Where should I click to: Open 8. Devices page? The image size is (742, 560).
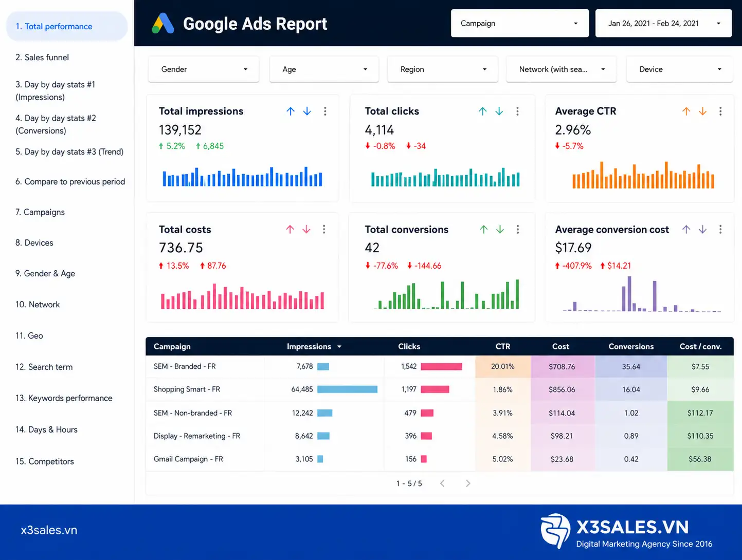[x=34, y=242]
